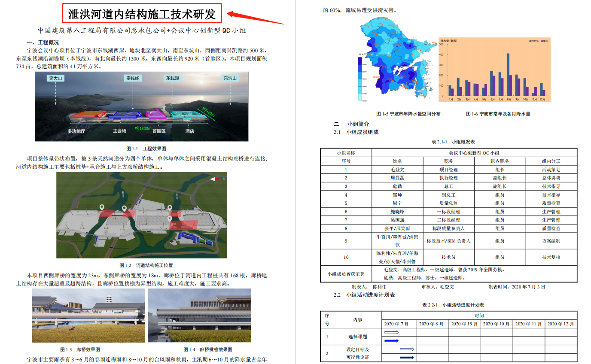Select the Ningbo precipitation distribution map
Screen dimensions: 591x364
click(397, 60)
